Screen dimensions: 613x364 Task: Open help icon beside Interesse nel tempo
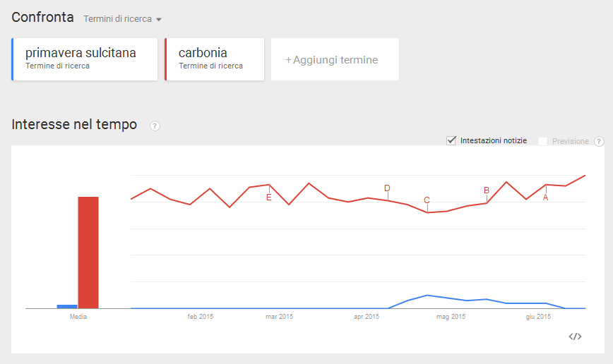click(x=155, y=126)
